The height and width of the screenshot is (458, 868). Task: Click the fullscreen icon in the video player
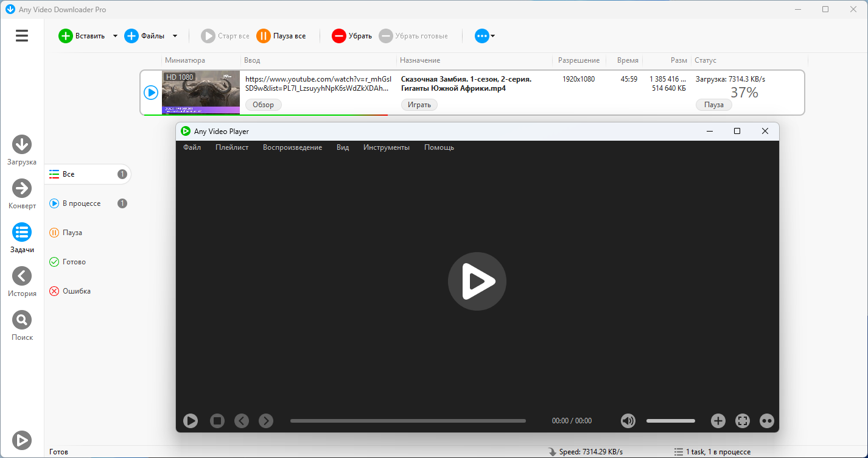coord(742,421)
